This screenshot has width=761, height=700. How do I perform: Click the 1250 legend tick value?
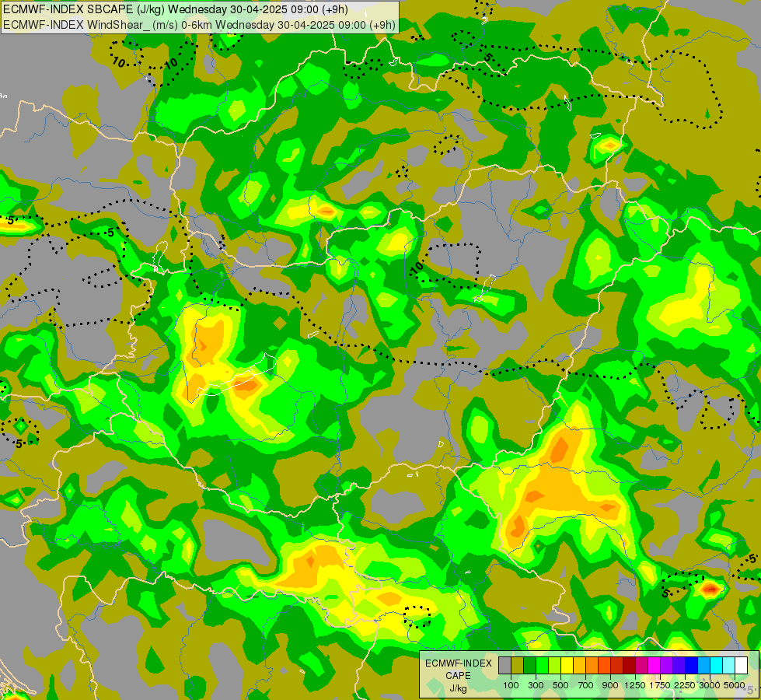tap(635, 685)
